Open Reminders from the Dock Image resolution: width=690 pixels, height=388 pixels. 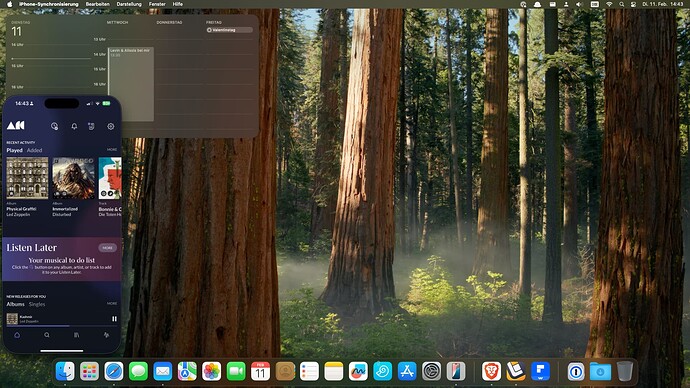tap(309, 372)
